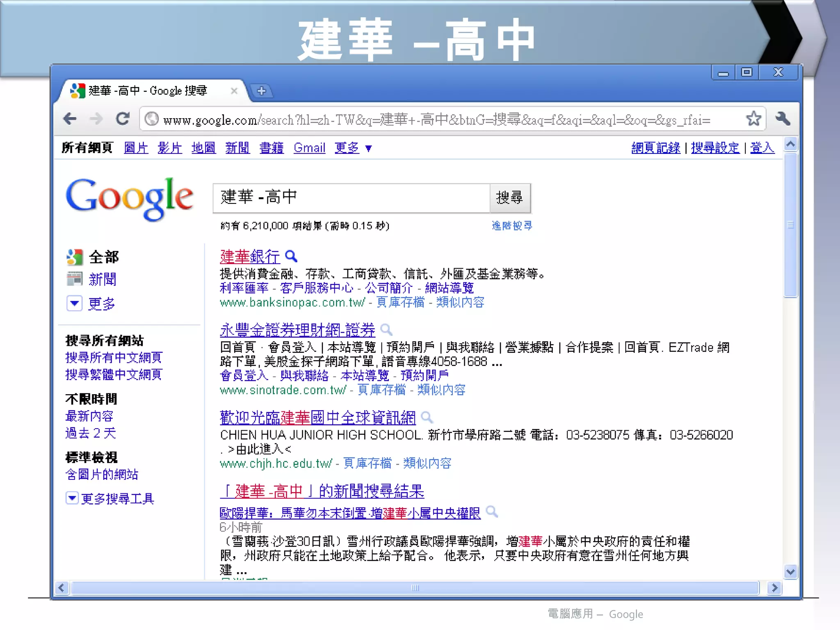Open Gmail in top navigation
This screenshot has width=840, height=630.
(309, 148)
